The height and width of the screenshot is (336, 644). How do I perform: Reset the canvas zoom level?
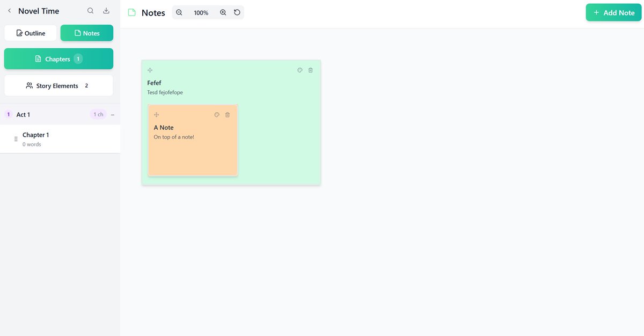click(237, 12)
